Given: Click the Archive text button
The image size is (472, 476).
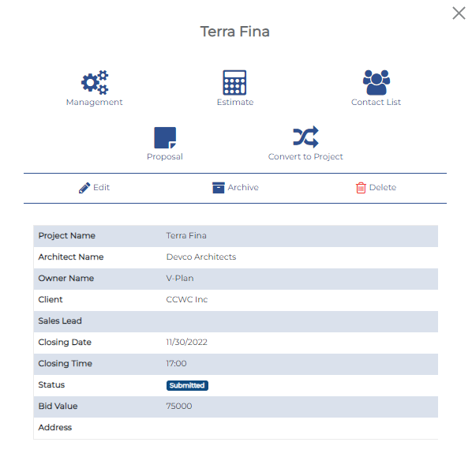Looking at the screenshot, I should tap(243, 188).
